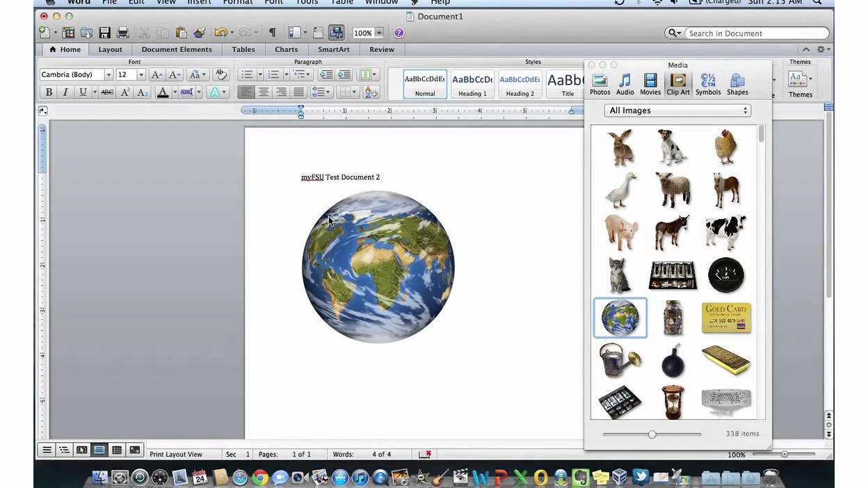Apply the Heading 2 style
This screenshot has width=868, height=488.
click(520, 84)
